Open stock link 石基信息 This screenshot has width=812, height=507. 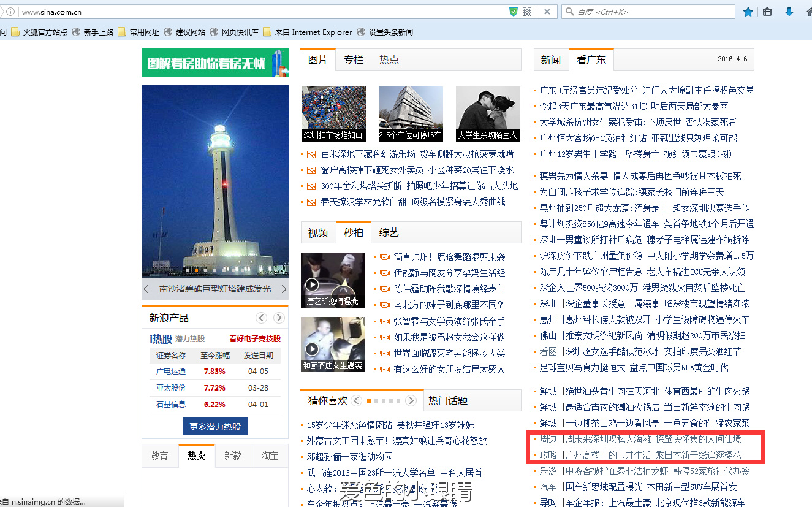pyautogui.click(x=171, y=405)
